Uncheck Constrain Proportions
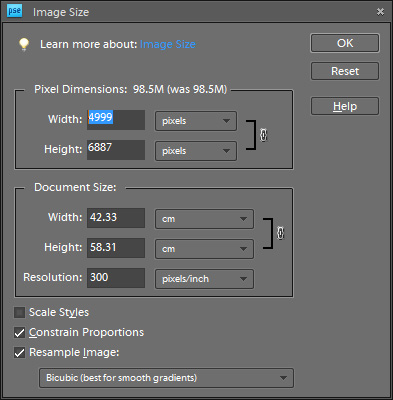This screenshot has height=400, width=393. [19, 333]
